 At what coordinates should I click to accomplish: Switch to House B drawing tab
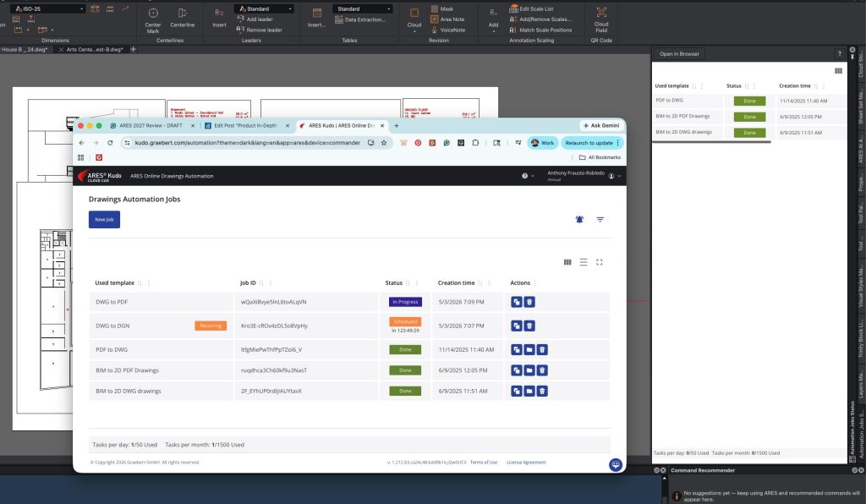(x=25, y=50)
